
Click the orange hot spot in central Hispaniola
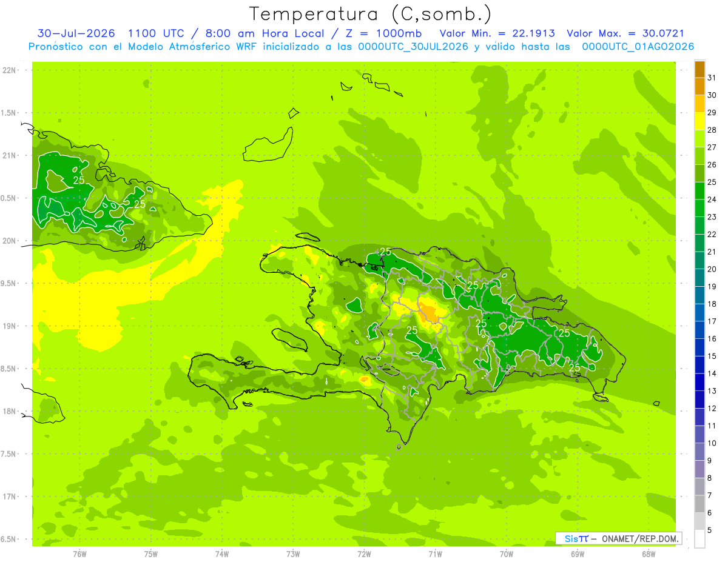431,313
